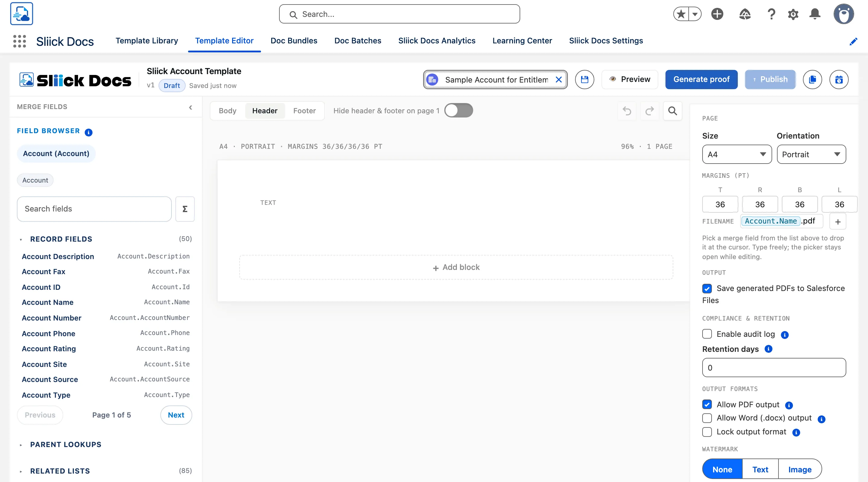Click the Account (Account) object pill

point(56,154)
